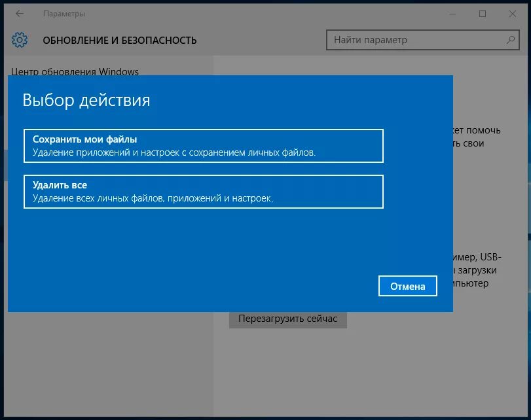Click the "Выбор действия" dialog heading
531x420 pixels.
click(85, 99)
